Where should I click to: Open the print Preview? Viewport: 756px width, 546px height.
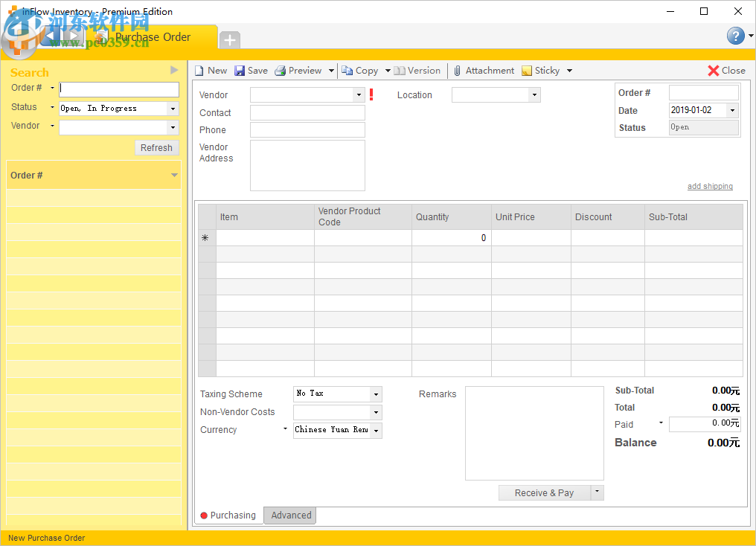point(298,71)
